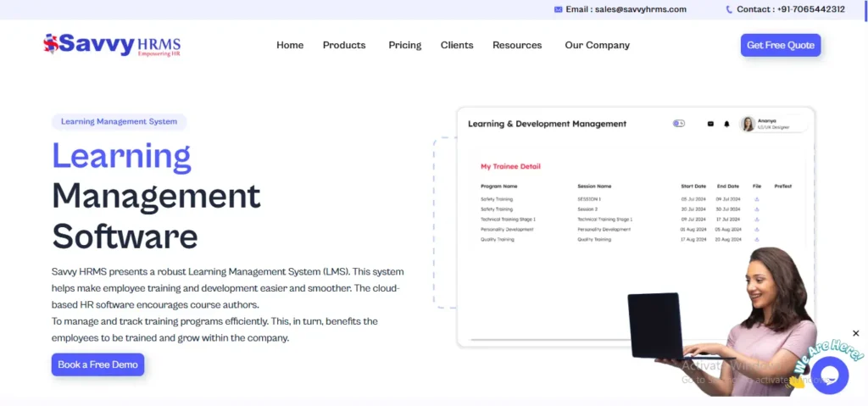Download file for the Session 2 row
Image resolution: width=868 pixels, height=406 pixels.
pyautogui.click(x=757, y=209)
